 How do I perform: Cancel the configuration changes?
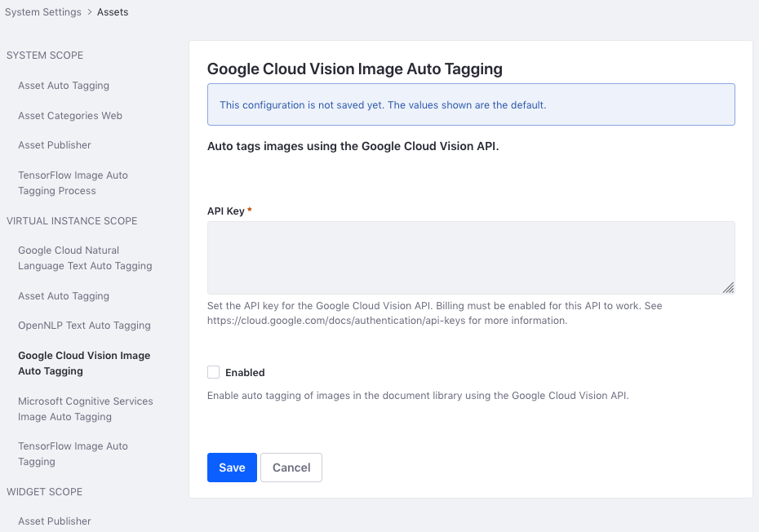291,468
